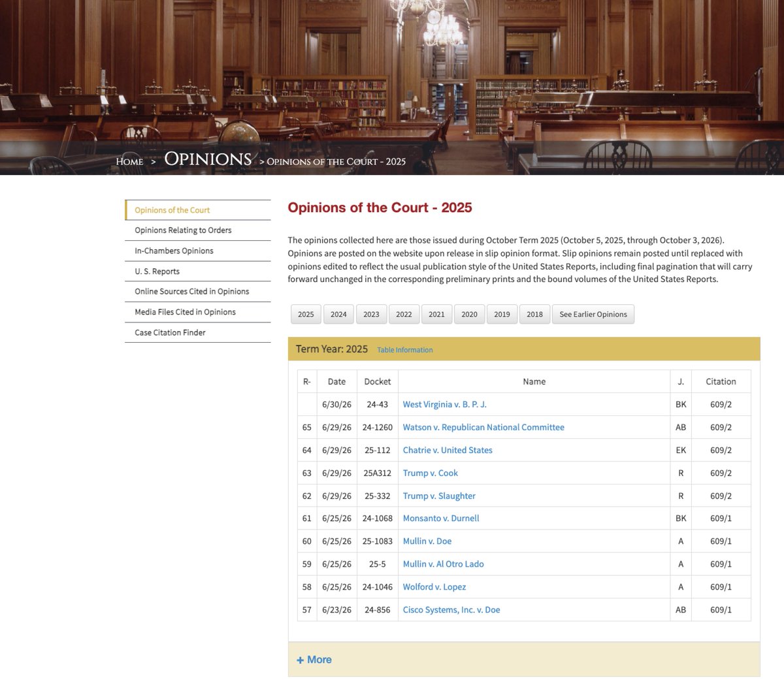Select Opinions of the Court sidebar item
Screen dimensions: 784x694
(198, 210)
